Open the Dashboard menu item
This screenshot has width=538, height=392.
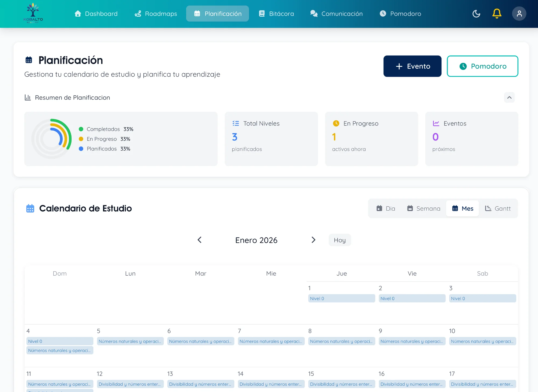coord(96,14)
